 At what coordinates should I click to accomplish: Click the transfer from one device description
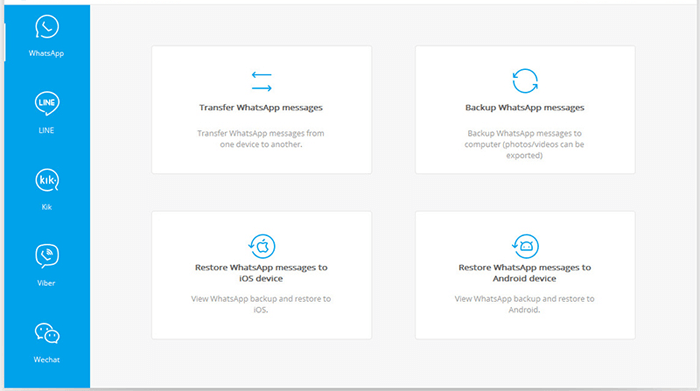click(x=261, y=139)
